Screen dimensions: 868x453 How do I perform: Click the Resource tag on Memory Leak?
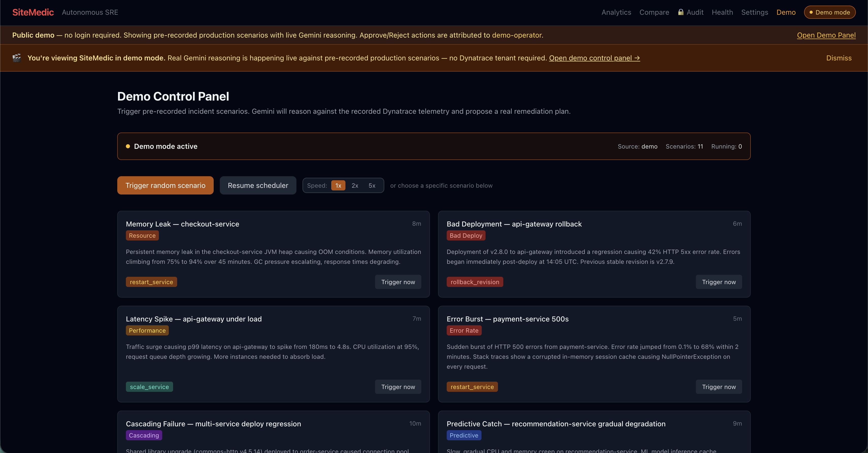coord(142,236)
